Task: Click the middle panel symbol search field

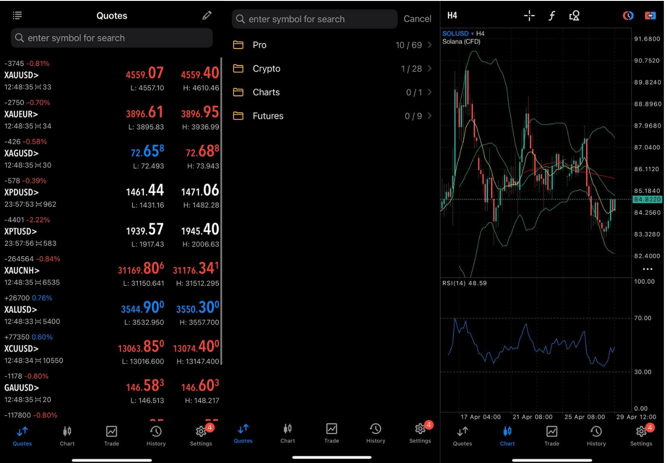Action: (314, 19)
